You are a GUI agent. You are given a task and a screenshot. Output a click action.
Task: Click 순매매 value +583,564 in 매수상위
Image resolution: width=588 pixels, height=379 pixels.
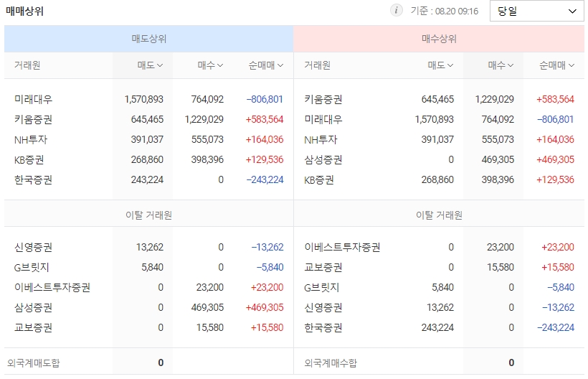(x=555, y=99)
